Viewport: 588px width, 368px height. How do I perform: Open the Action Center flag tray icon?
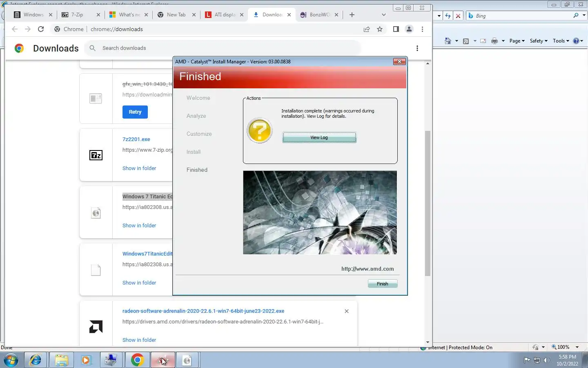527,360
